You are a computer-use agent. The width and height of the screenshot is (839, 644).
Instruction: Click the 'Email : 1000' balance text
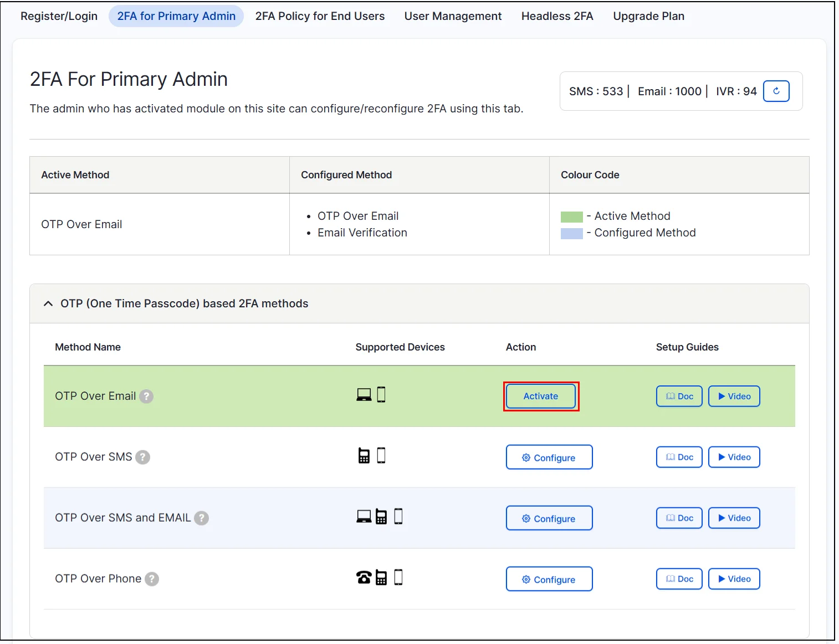click(x=669, y=91)
